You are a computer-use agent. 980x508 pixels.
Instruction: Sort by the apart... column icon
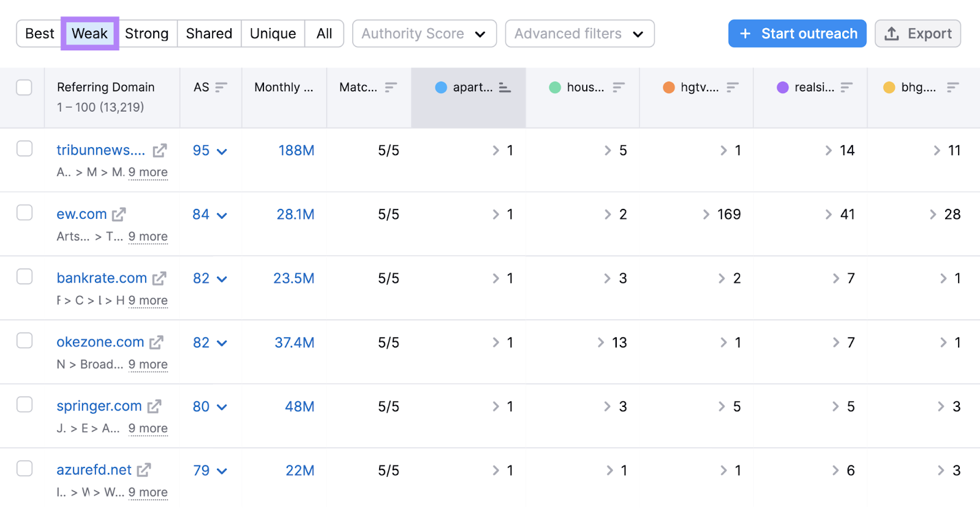tap(505, 87)
